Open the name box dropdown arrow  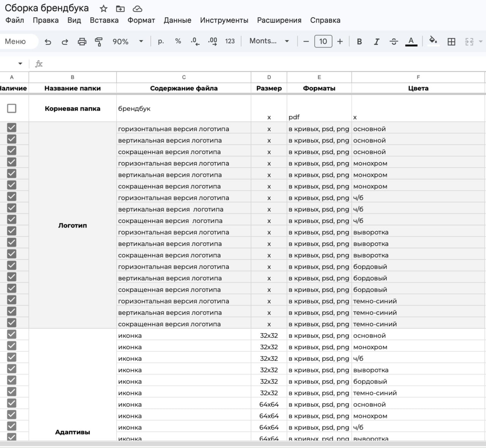coord(20,64)
